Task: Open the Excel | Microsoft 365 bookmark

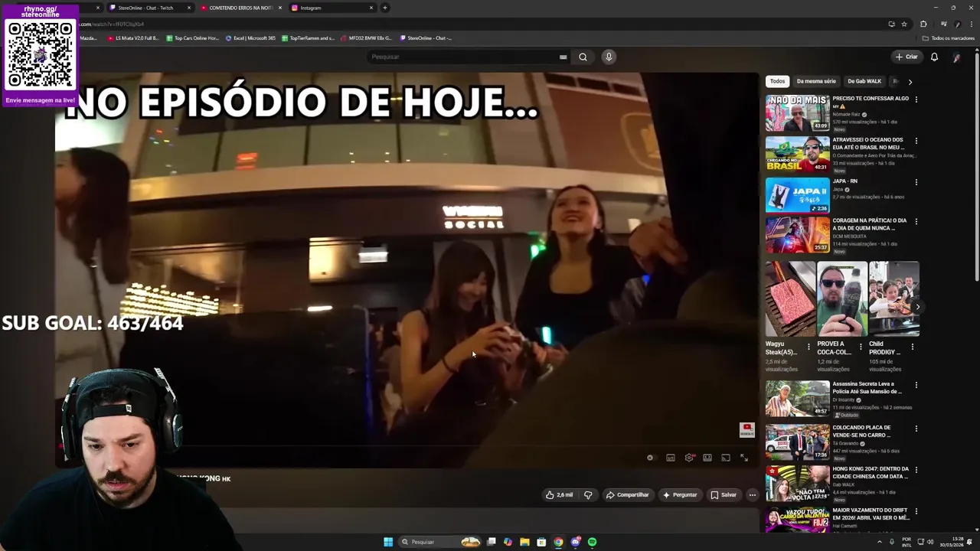Action: pos(250,37)
